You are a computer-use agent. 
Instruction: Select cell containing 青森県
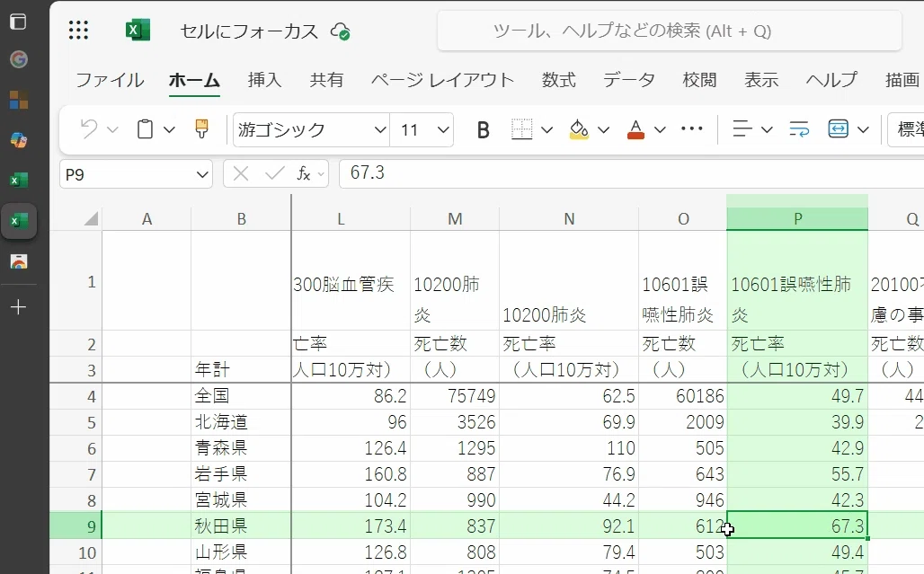point(241,448)
